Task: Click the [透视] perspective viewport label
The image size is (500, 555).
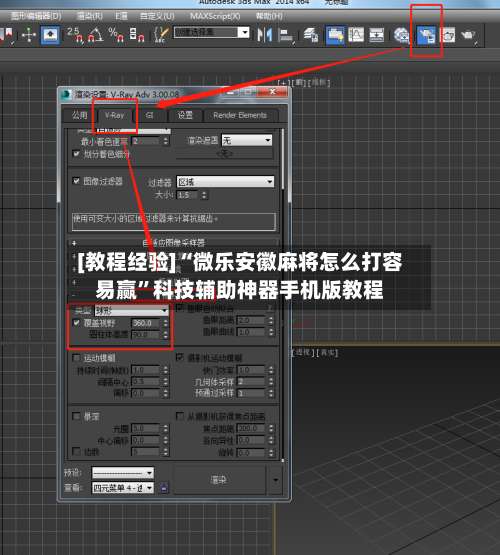Action: (303, 353)
